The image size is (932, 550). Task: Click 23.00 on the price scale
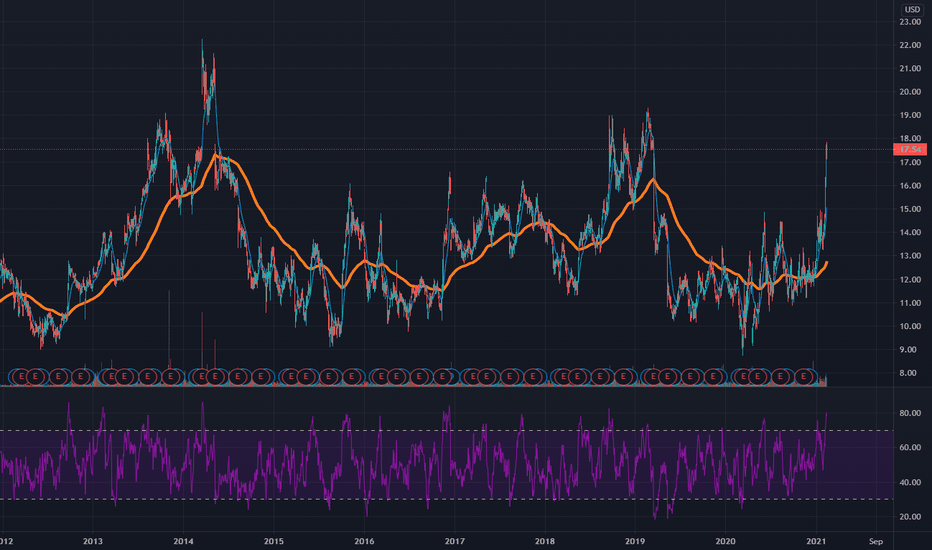910,22
